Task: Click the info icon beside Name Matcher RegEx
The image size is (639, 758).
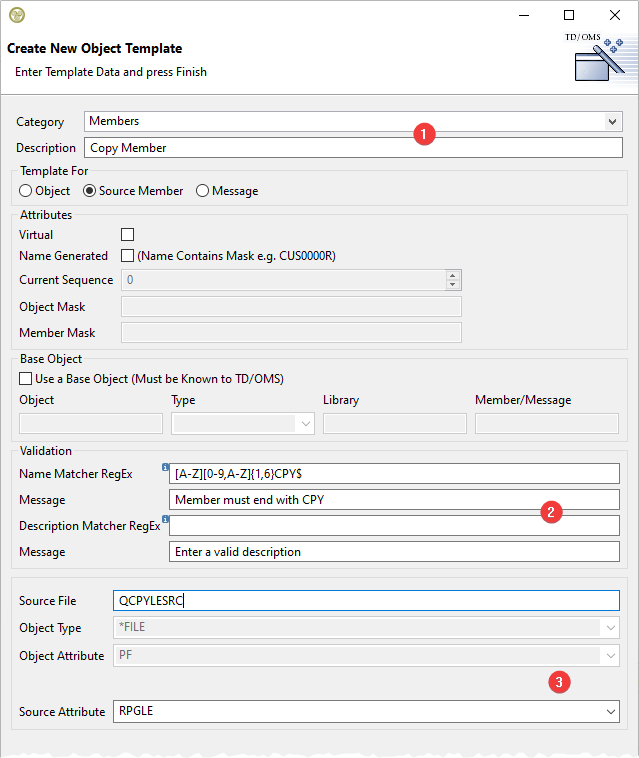Action: click(x=165, y=468)
